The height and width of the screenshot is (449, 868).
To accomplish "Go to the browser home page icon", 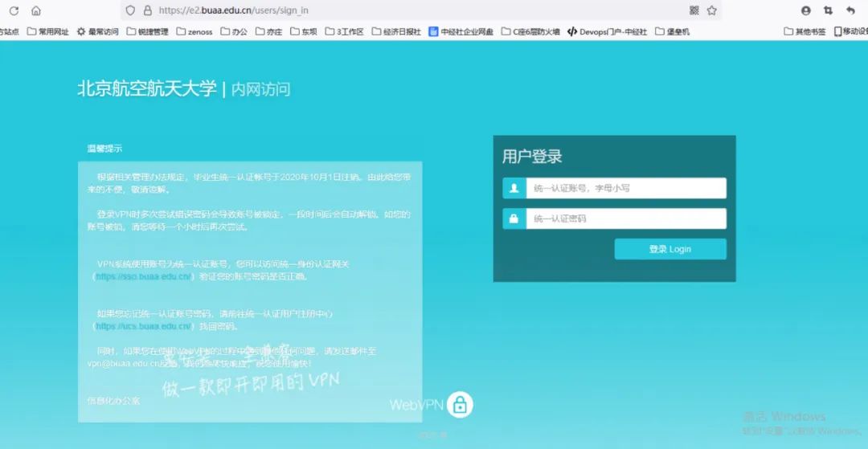I will pos(36,10).
